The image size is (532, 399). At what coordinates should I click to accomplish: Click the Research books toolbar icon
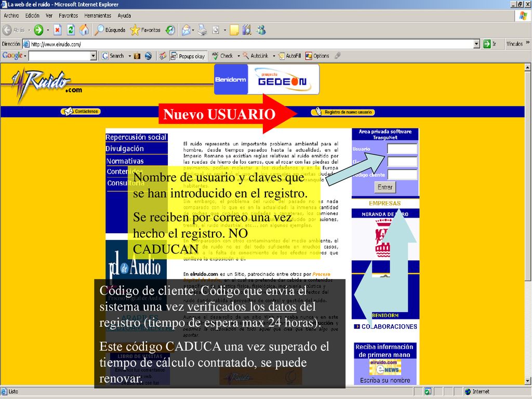coord(247,30)
